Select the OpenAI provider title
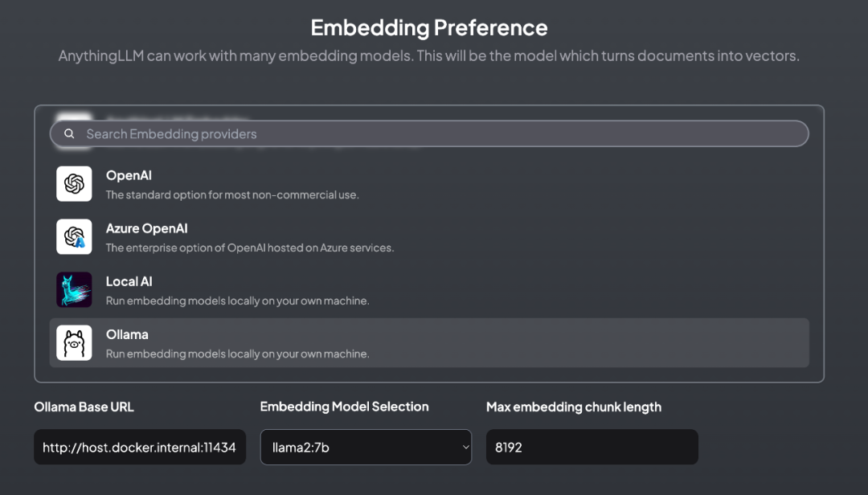The width and height of the screenshot is (868, 495). [x=129, y=175]
